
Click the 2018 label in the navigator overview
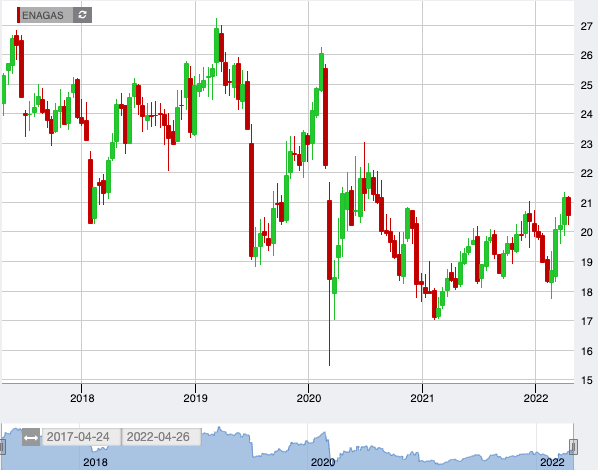[95, 463]
